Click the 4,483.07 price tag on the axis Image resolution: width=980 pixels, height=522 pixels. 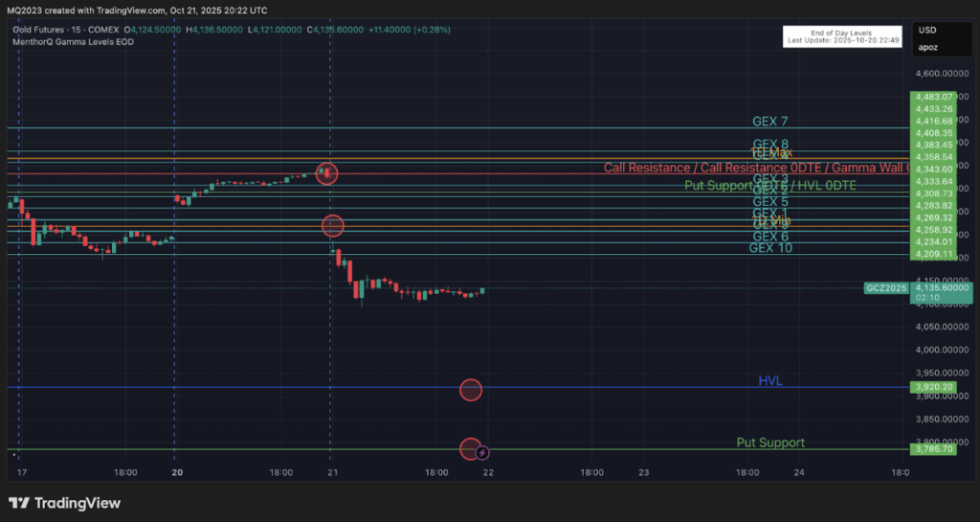click(934, 97)
